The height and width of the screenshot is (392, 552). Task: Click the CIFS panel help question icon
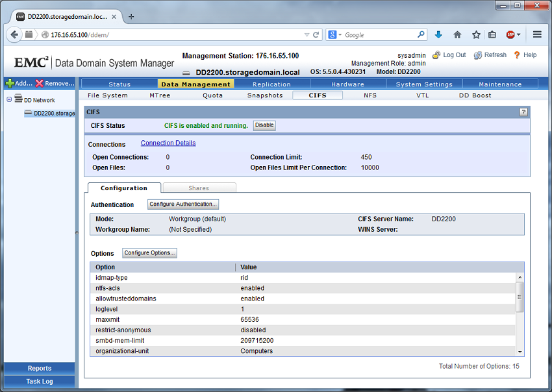click(x=523, y=112)
